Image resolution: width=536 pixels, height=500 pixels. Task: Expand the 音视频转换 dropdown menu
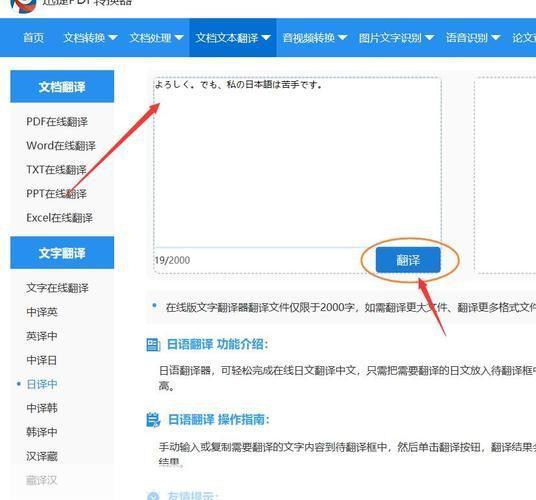pyautogui.click(x=314, y=38)
